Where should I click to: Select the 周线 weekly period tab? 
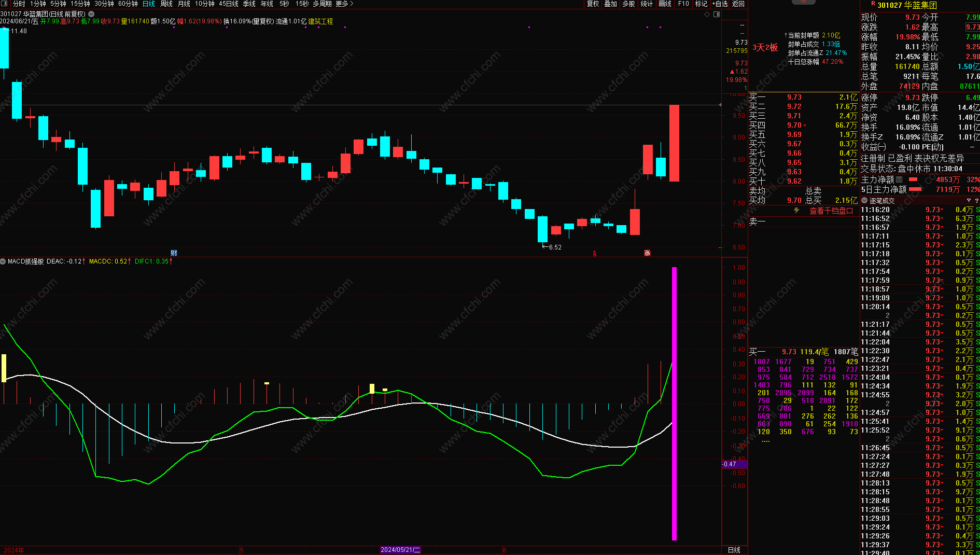click(166, 4)
